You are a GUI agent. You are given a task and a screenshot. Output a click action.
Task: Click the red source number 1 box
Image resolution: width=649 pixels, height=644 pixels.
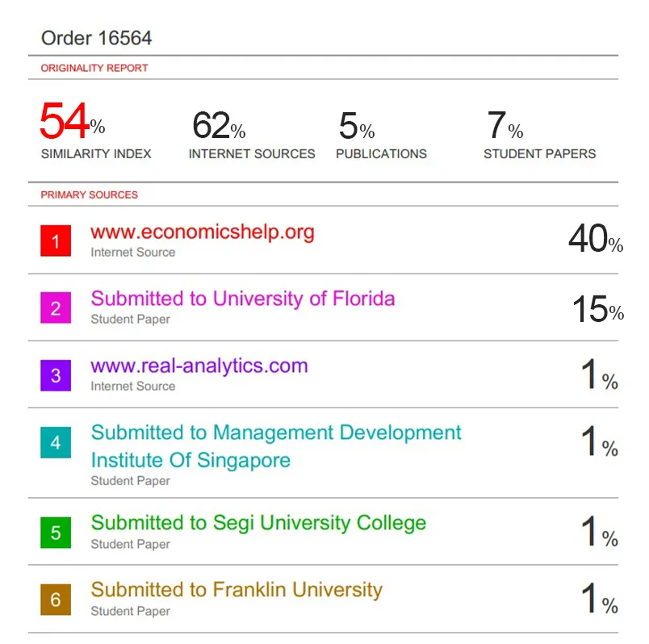point(56,241)
